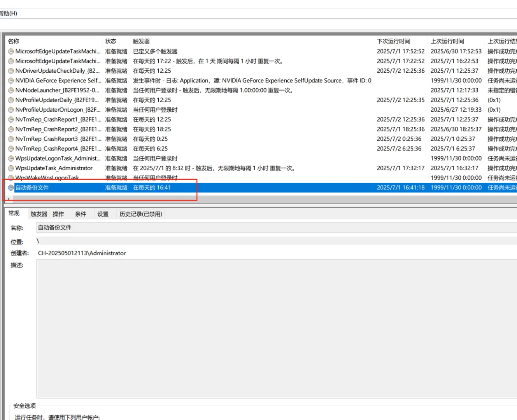The width and height of the screenshot is (517, 420).
Task: Open the 帮助(H) menu
Action: pyautogui.click(x=9, y=13)
